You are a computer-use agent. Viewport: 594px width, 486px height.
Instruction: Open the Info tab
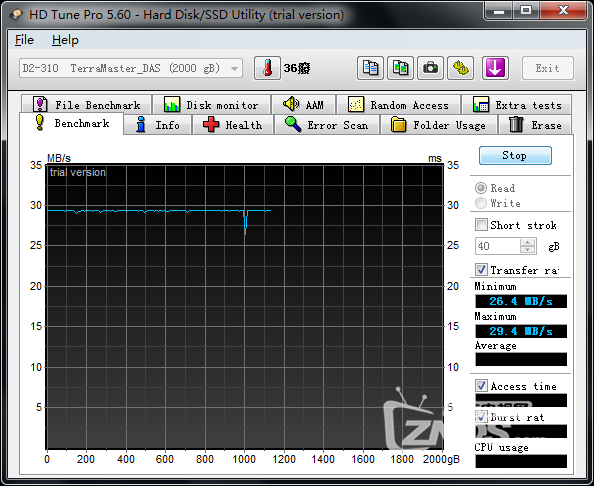pyautogui.click(x=158, y=125)
